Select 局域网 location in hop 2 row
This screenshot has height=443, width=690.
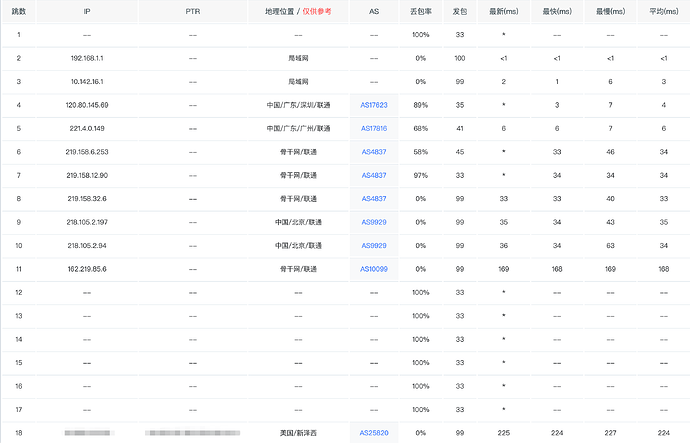coord(298,58)
